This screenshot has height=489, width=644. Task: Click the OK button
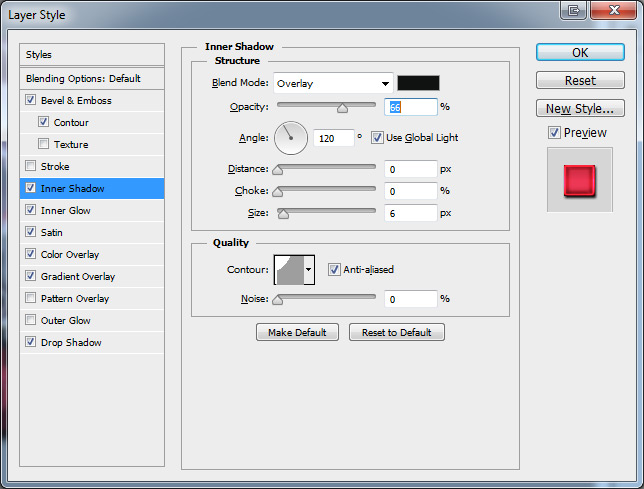pyautogui.click(x=580, y=53)
